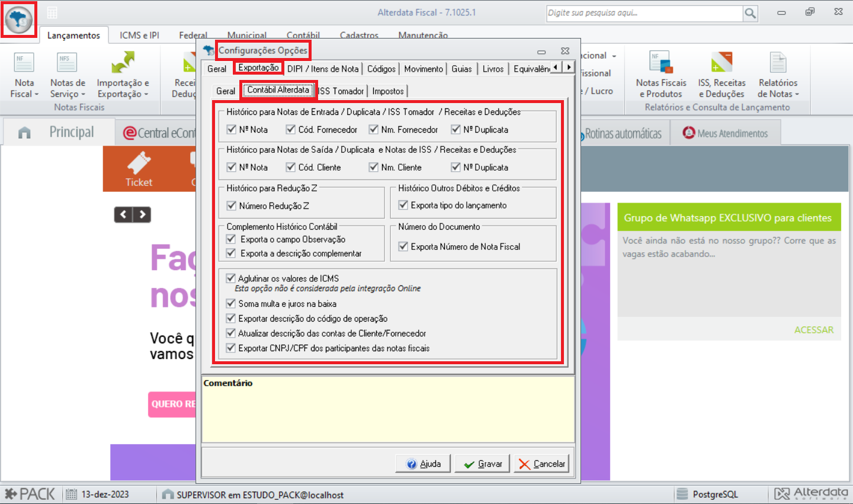This screenshot has width=853, height=504.
Task: Switch to Exportação tab in dialog
Action: click(258, 68)
